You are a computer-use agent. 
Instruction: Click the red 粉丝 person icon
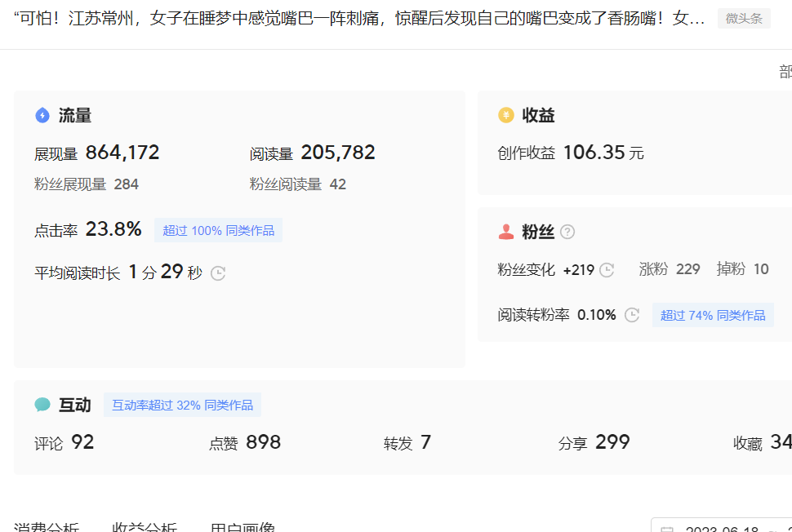pyautogui.click(x=506, y=233)
